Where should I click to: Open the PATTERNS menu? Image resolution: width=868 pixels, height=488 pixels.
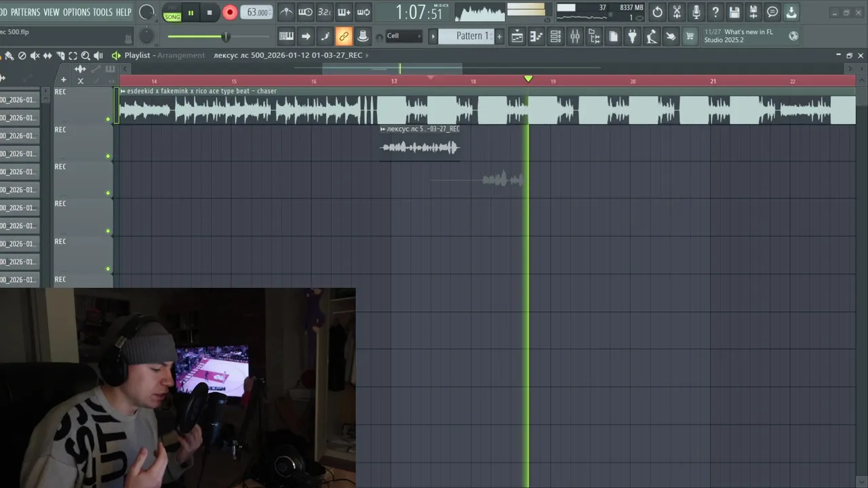[x=25, y=12]
